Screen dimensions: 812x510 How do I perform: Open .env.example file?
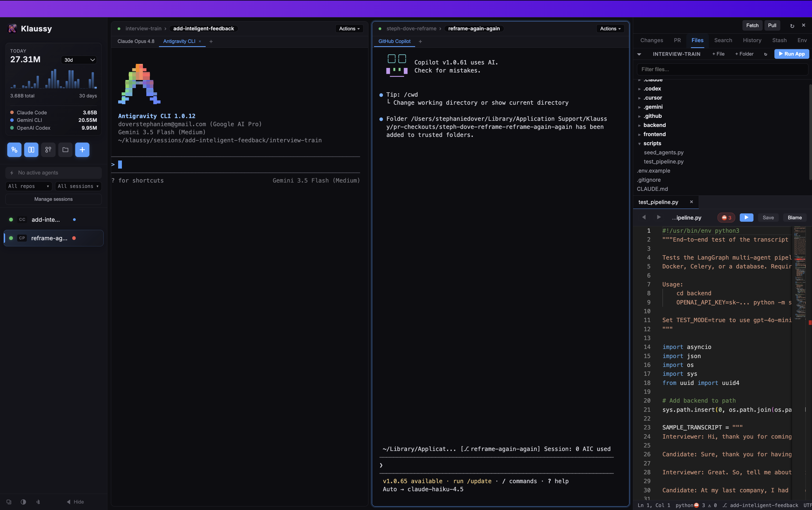point(653,170)
